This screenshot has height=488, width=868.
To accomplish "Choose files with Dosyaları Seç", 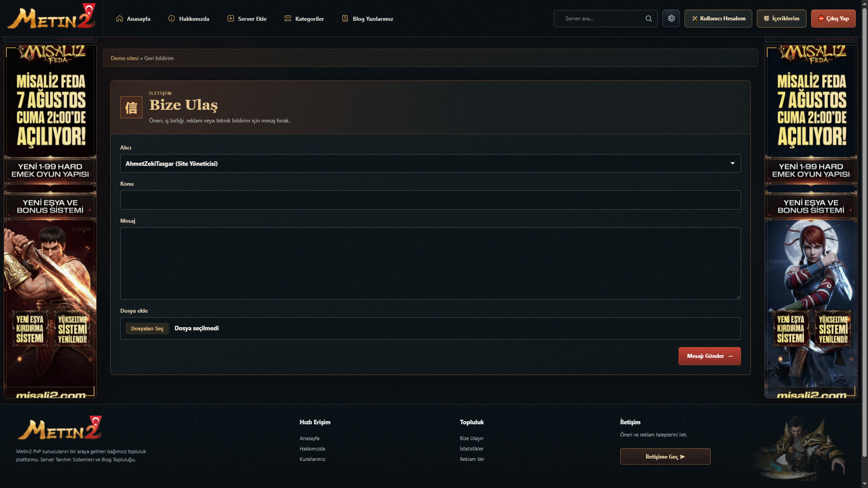I will [147, 328].
